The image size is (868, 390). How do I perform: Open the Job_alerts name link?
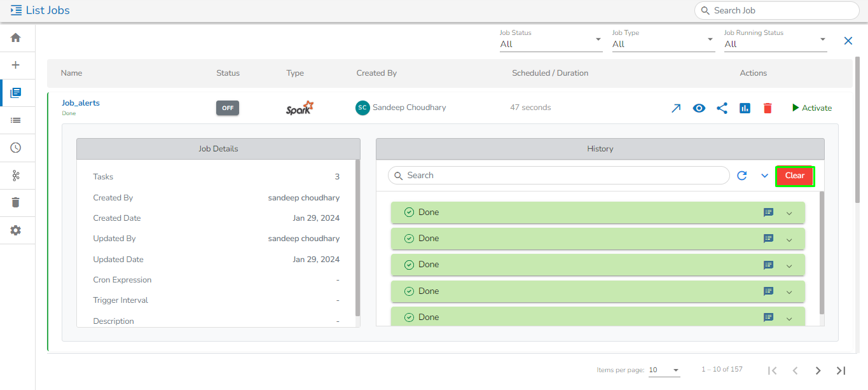pyautogui.click(x=81, y=102)
